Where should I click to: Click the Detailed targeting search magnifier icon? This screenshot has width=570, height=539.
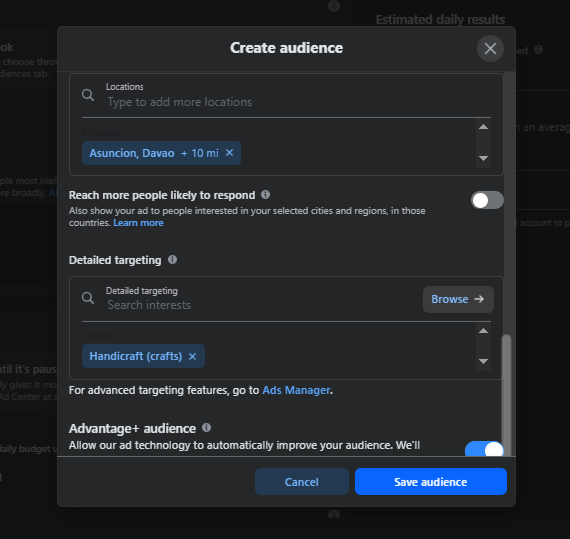point(88,298)
